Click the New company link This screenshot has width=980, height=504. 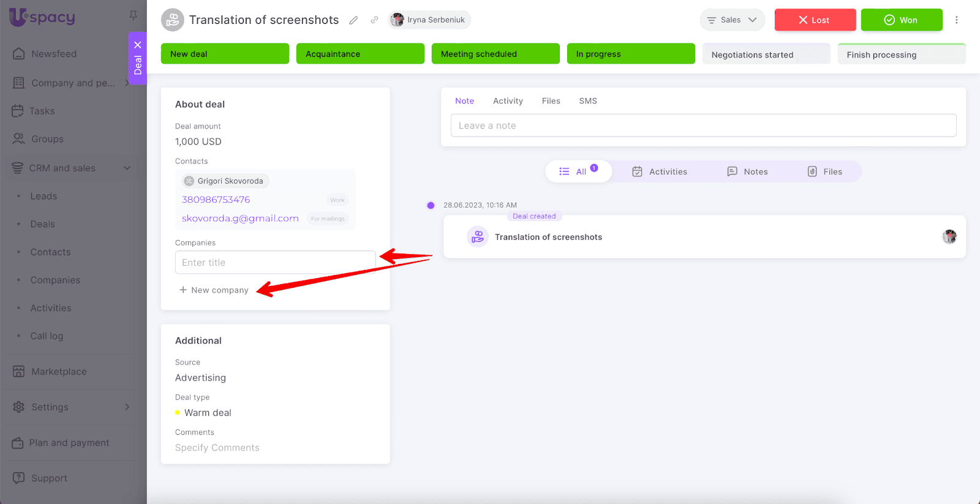[x=214, y=290]
